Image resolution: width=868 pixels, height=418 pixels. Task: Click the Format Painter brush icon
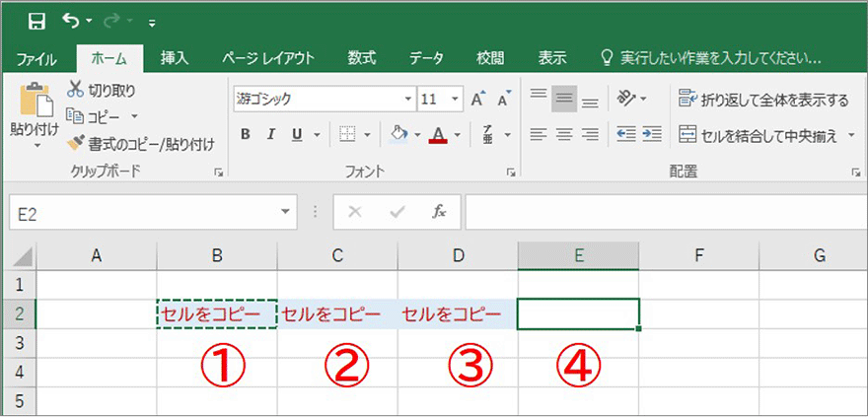[x=76, y=144]
